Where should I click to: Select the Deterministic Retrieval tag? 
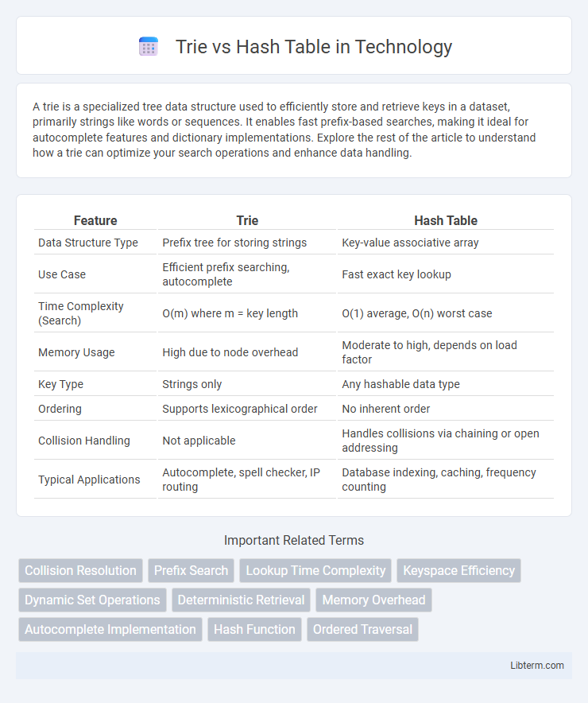(241, 600)
